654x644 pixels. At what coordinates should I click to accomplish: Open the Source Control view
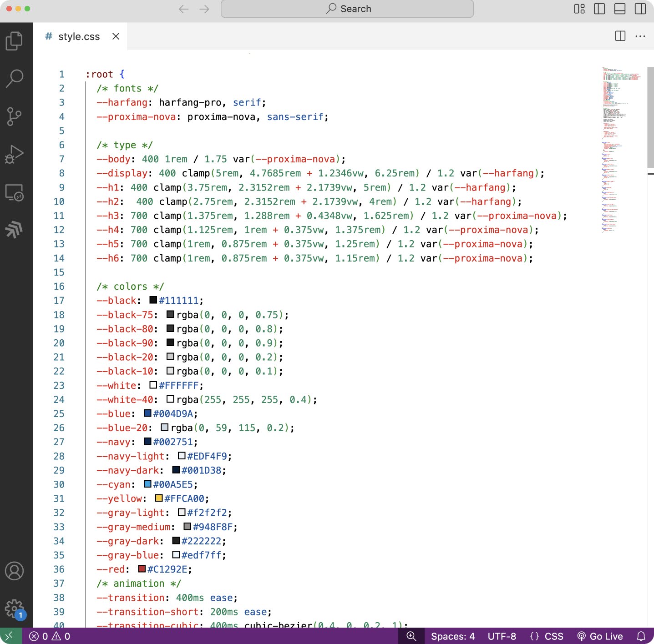[14, 116]
